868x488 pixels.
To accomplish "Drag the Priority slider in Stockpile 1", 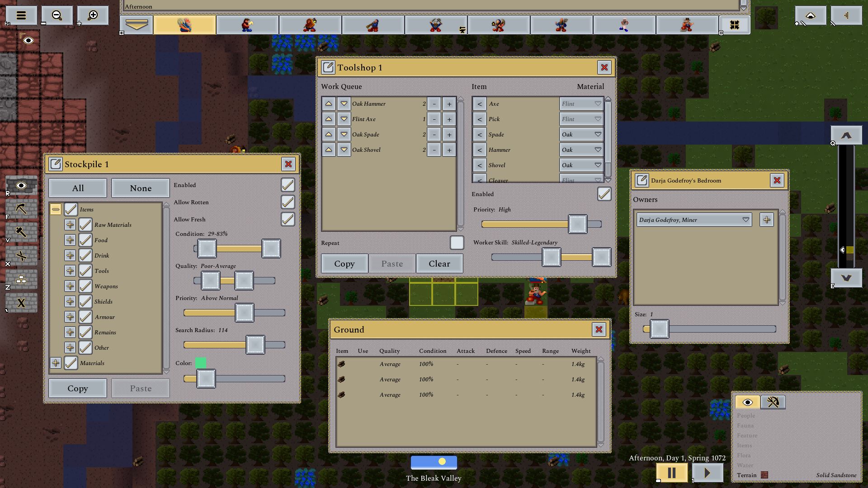I will (x=244, y=312).
